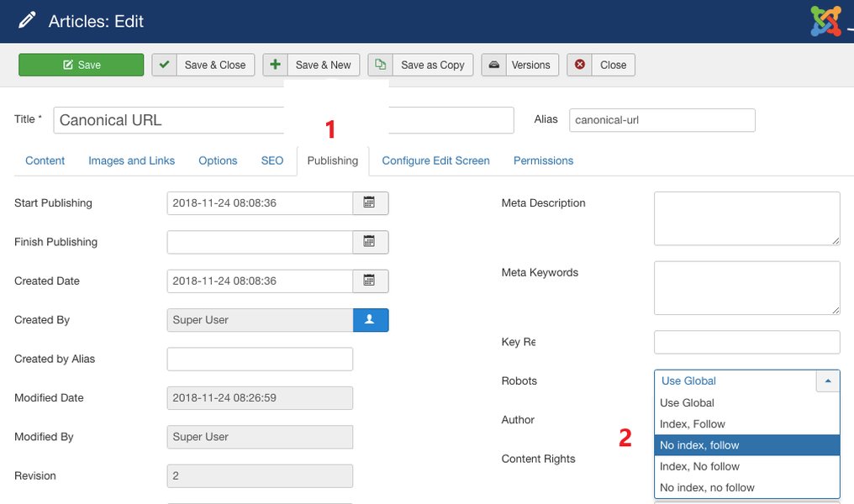Open the Created Date calendar picker
The width and height of the screenshot is (854, 504).
(x=371, y=281)
